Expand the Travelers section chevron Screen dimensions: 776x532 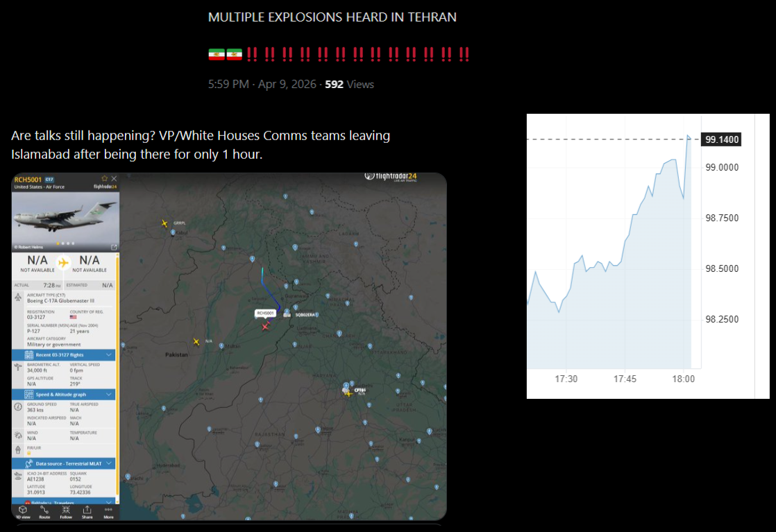click(x=109, y=502)
